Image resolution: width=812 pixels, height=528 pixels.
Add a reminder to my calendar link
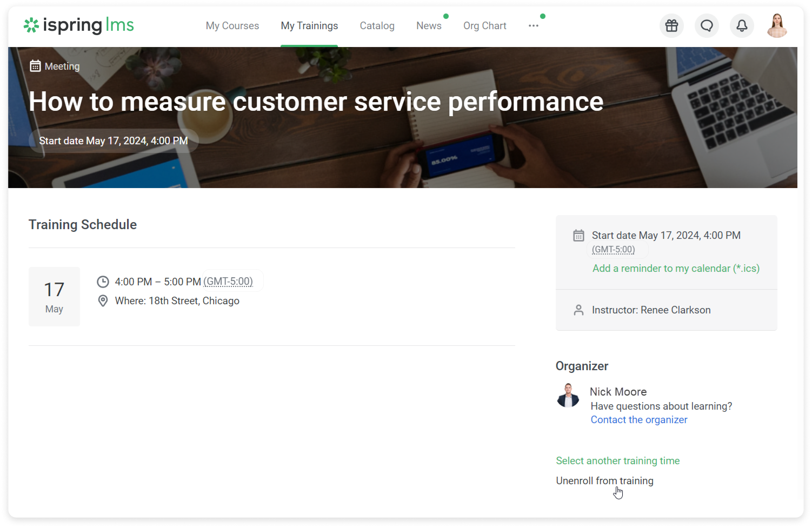click(675, 268)
